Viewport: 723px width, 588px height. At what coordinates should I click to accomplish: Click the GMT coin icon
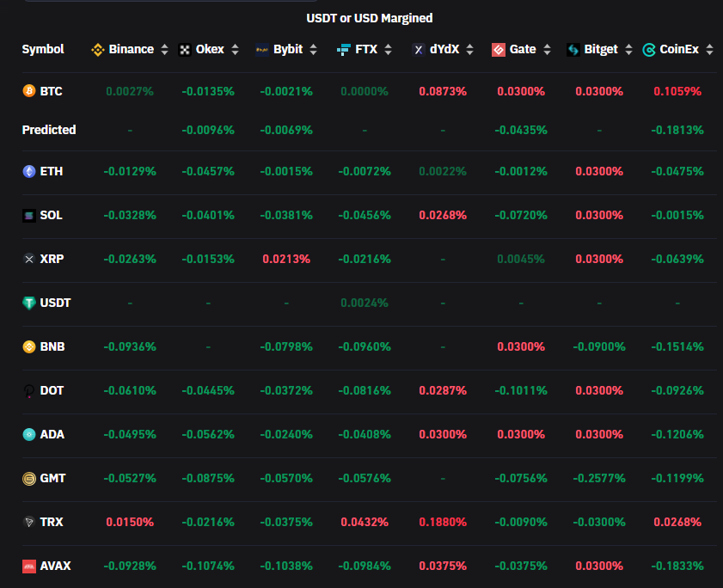(x=29, y=478)
